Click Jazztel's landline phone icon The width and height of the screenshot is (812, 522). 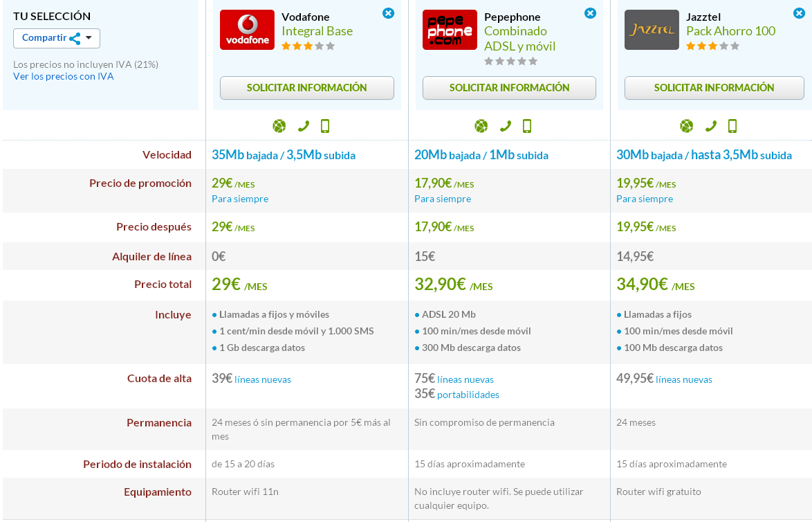click(711, 126)
